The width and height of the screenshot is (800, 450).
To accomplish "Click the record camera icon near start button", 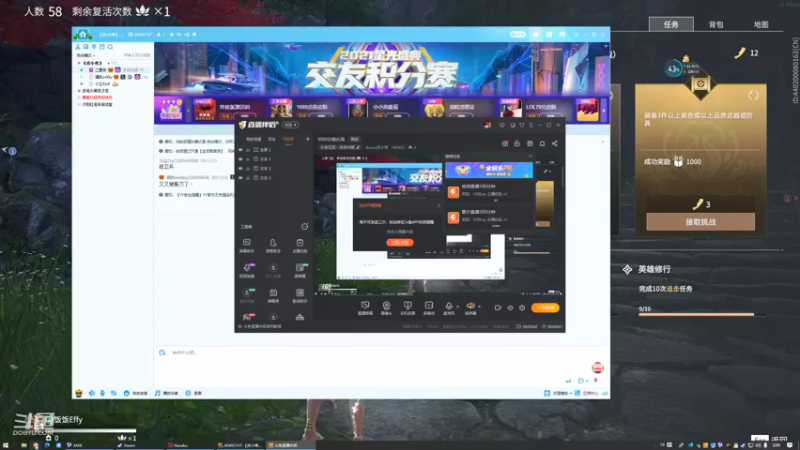I will click(x=498, y=308).
